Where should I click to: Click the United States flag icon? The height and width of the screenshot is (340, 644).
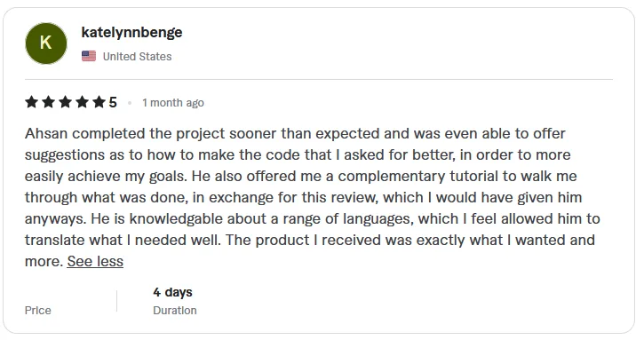pos(89,56)
